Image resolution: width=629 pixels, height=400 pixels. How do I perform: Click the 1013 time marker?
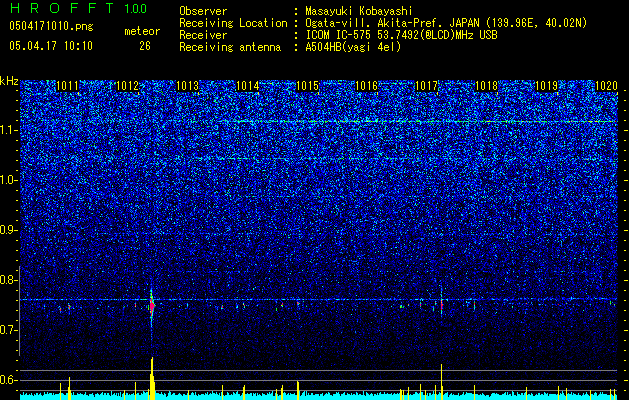pos(187,86)
